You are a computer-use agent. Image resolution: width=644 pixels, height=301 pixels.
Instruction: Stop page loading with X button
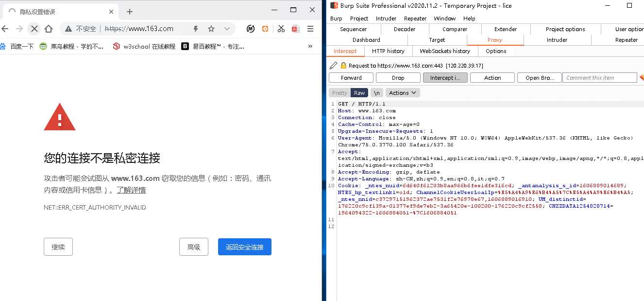[34, 29]
